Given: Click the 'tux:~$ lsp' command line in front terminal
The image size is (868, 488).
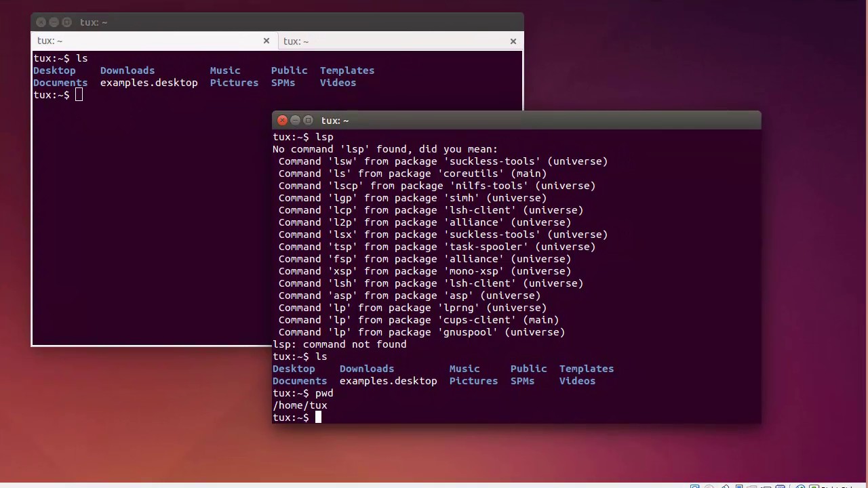Looking at the screenshot, I should click(x=303, y=137).
